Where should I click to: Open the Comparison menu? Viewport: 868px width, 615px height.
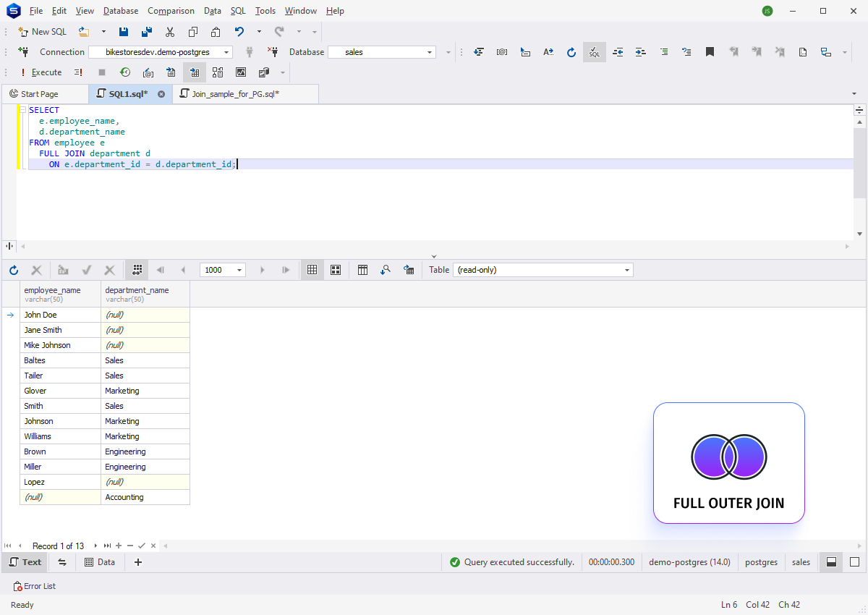point(171,11)
